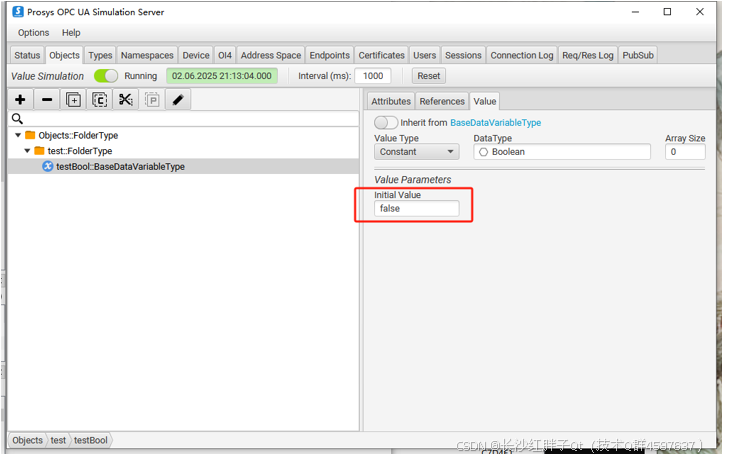Open the DataType Boolean selector
Image resolution: width=729 pixels, height=459 pixels.
pyautogui.click(x=562, y=152)
